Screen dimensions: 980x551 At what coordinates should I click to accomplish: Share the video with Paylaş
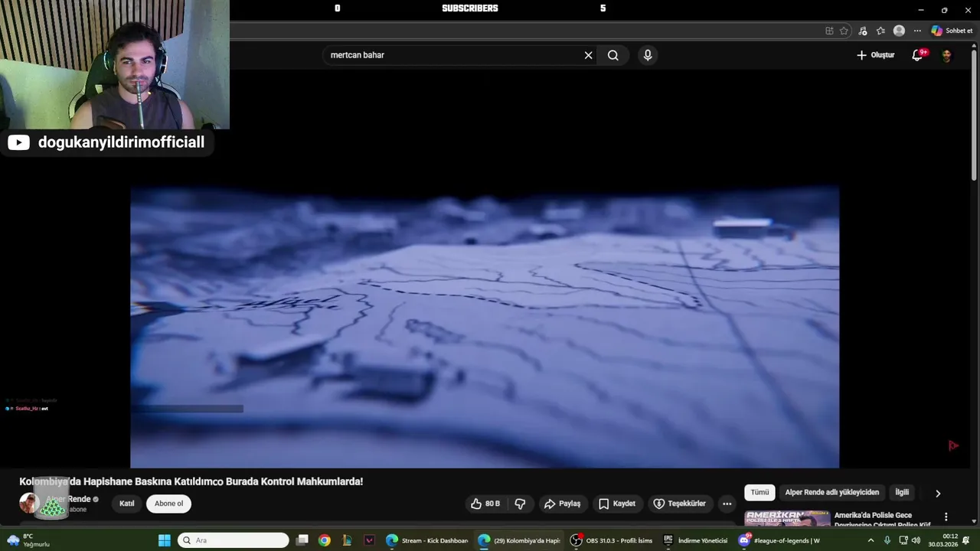tap(562, 504)
